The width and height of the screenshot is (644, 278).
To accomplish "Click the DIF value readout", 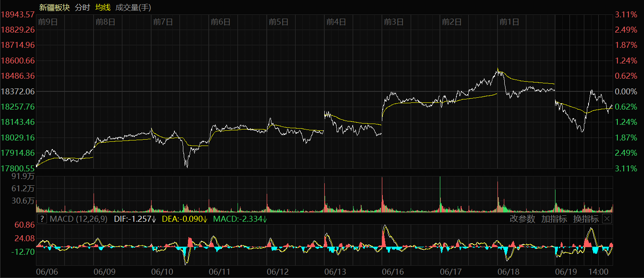I will [x=135, y=219].
